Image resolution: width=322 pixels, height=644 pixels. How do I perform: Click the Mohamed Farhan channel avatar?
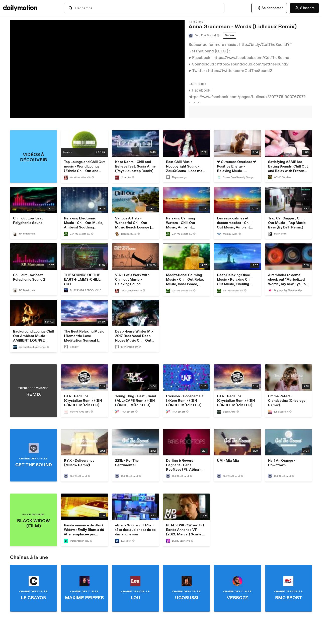coord(117,347)
